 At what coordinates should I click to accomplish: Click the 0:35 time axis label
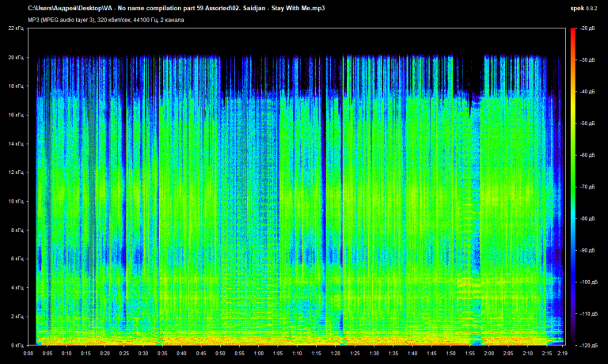[162, 354]
